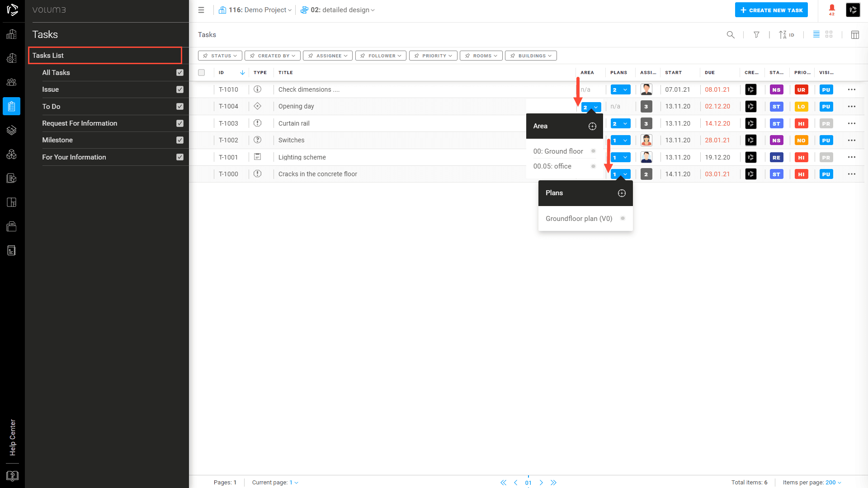Screen dimensions: 868x488
Task: Click LO priority badge on T-1004
Action: point(801,107)
